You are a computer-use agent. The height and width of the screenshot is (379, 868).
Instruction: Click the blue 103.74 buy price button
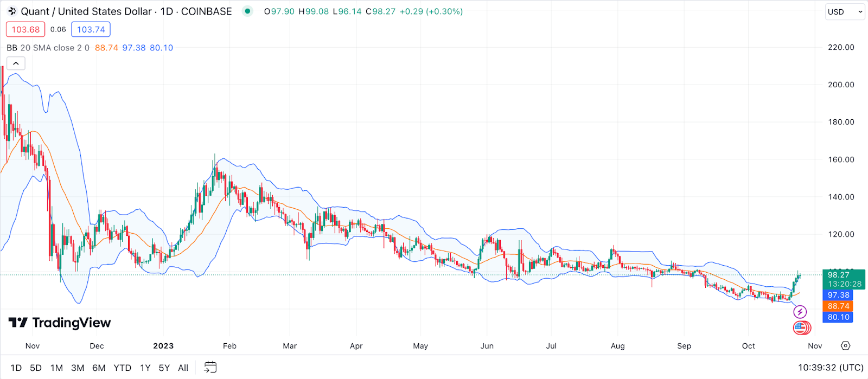[x=91, y=29]
